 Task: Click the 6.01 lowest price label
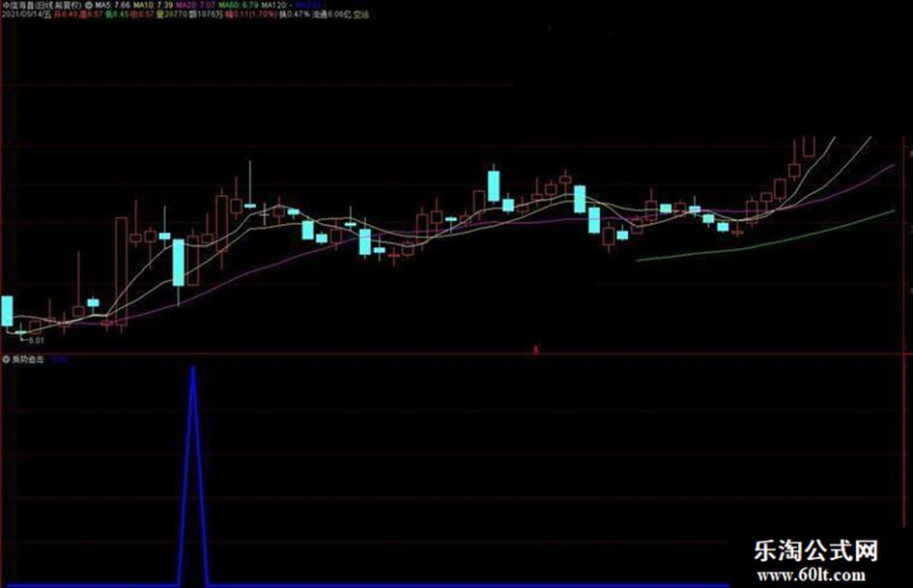(36, 341)
